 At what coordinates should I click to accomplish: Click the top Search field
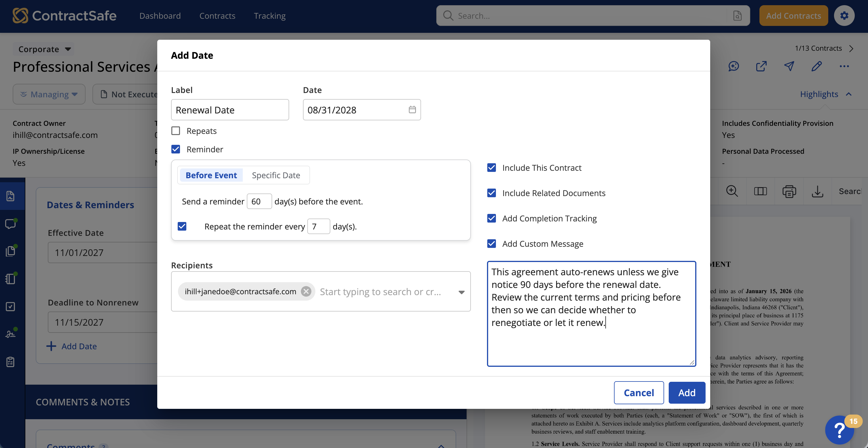[593, 16]
